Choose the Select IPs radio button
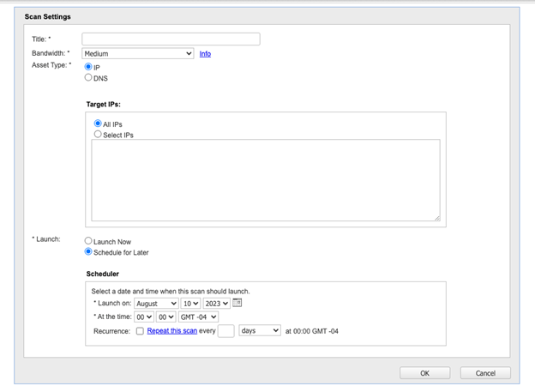 tap(98, 135)
